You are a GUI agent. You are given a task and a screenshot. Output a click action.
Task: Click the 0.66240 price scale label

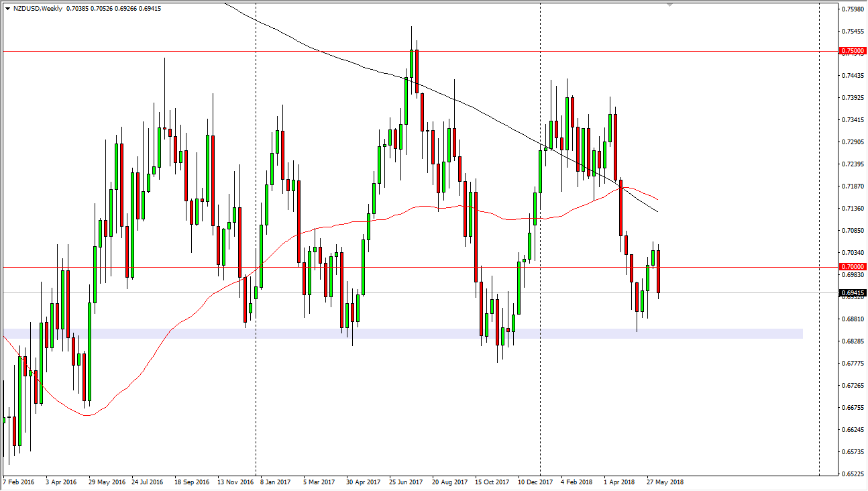(852, 430)
